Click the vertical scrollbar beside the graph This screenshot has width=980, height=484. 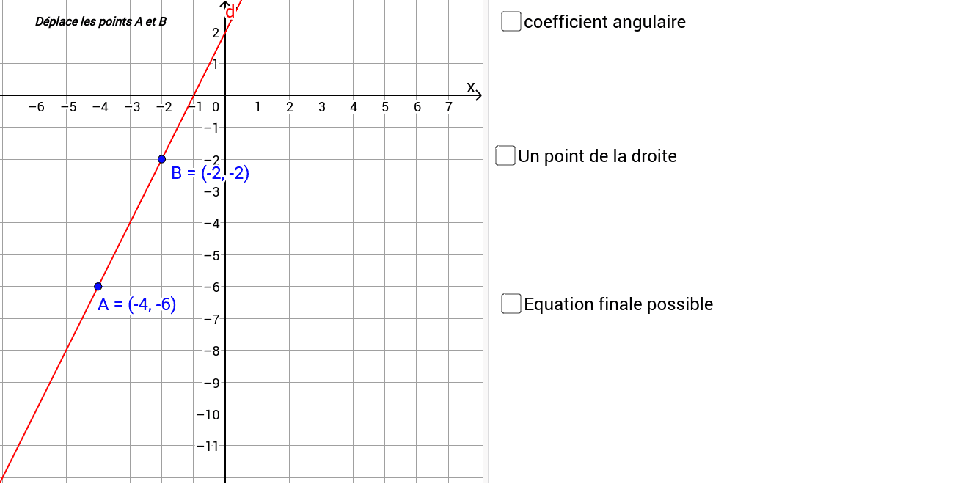tap(483, 242)
